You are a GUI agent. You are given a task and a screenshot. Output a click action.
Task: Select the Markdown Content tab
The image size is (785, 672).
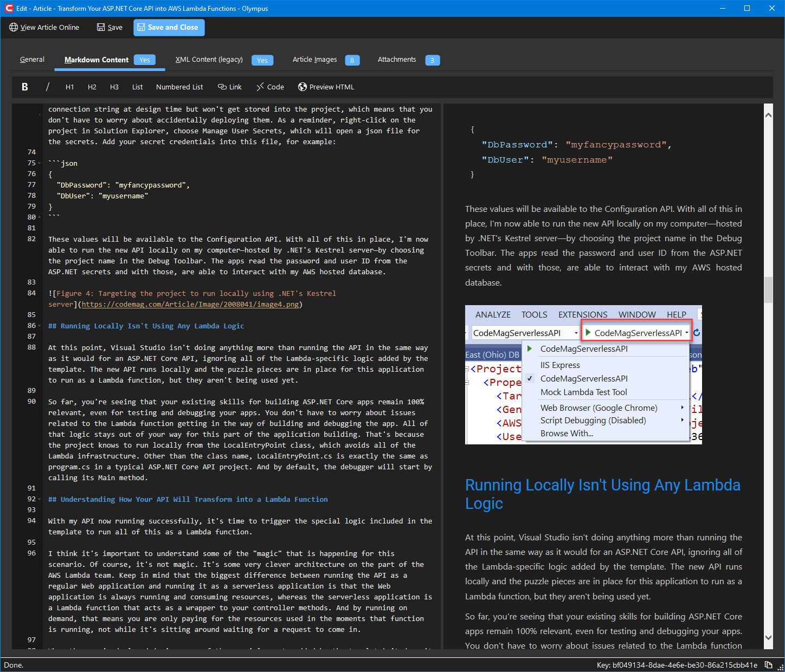click(x=110, y=60)
